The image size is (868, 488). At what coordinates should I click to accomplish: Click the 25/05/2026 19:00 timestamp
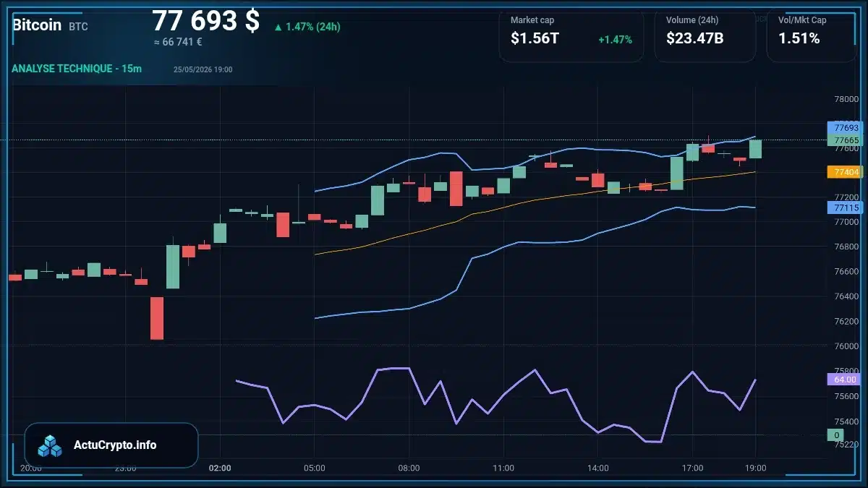[203, 69]
